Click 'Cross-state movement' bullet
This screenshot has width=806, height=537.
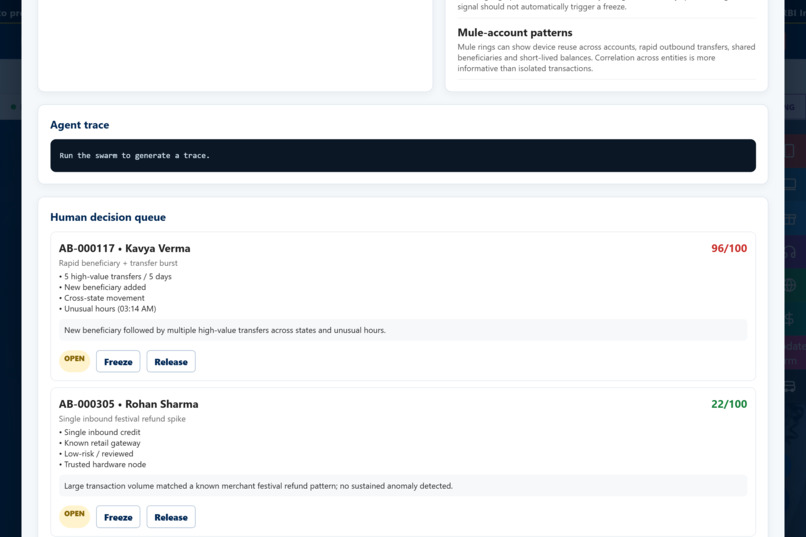coord(102,298)
